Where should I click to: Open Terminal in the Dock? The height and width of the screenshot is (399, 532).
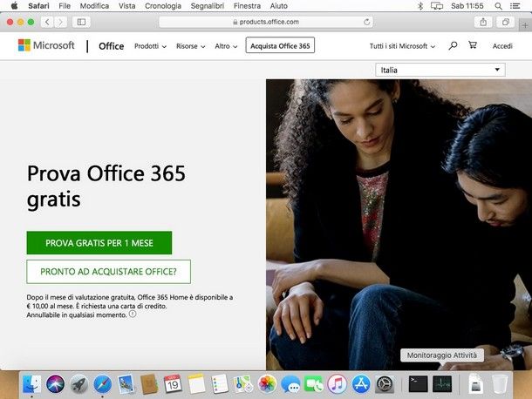418,383
